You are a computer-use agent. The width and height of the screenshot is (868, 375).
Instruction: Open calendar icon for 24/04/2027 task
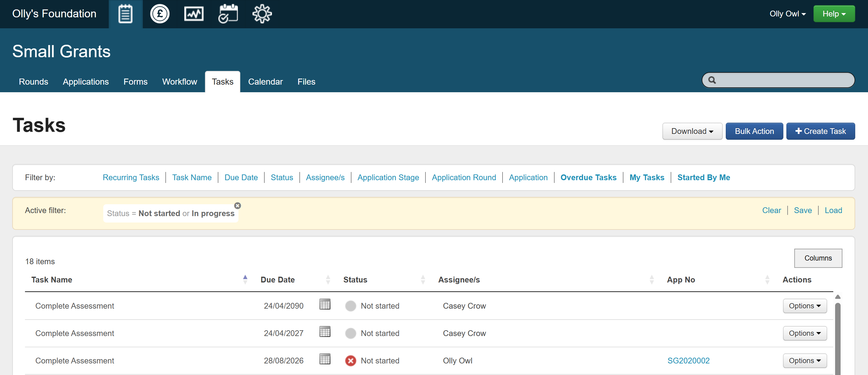(325, 331)
